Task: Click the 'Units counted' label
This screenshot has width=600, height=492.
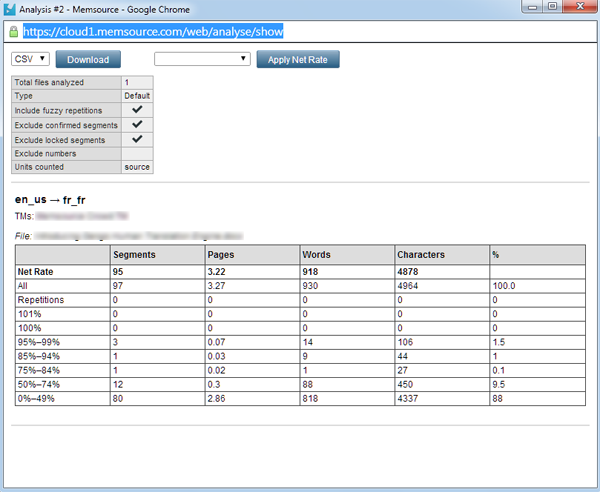Action: click(x=39, y=167)
